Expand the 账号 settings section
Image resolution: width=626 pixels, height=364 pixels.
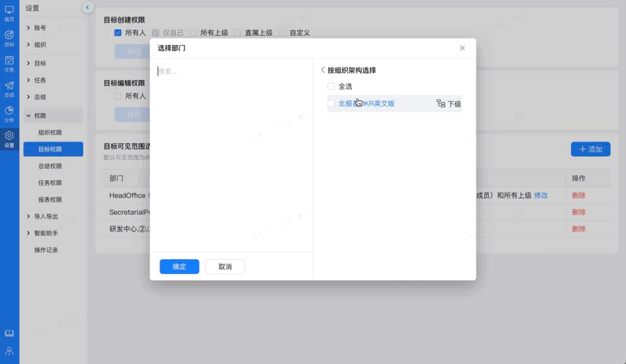click(x=29, y=28)
